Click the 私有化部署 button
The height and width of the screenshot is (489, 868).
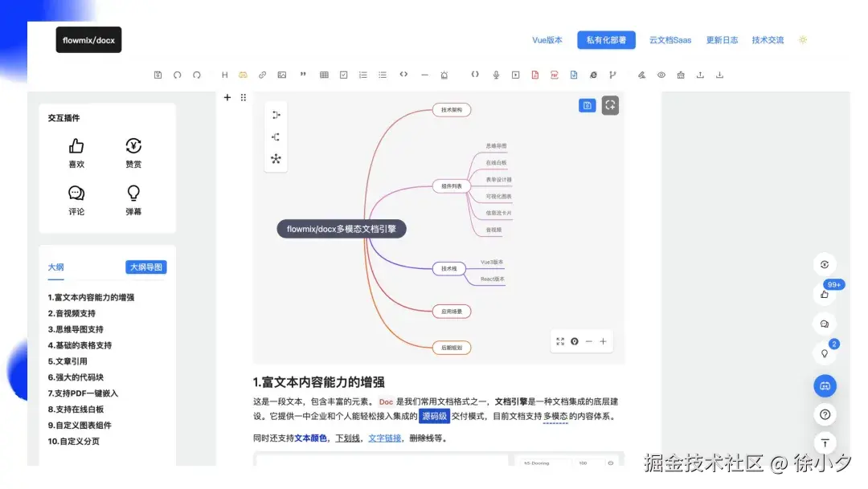coord(605,39)
